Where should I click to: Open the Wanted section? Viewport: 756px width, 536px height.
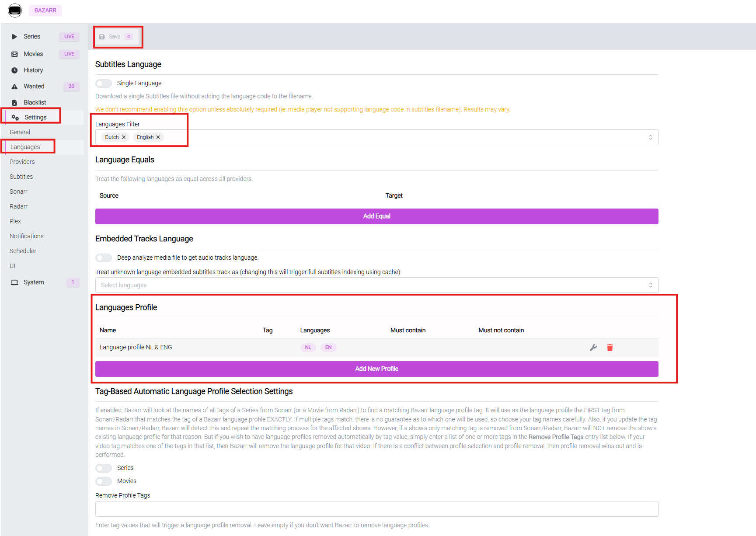click(34, 87)
